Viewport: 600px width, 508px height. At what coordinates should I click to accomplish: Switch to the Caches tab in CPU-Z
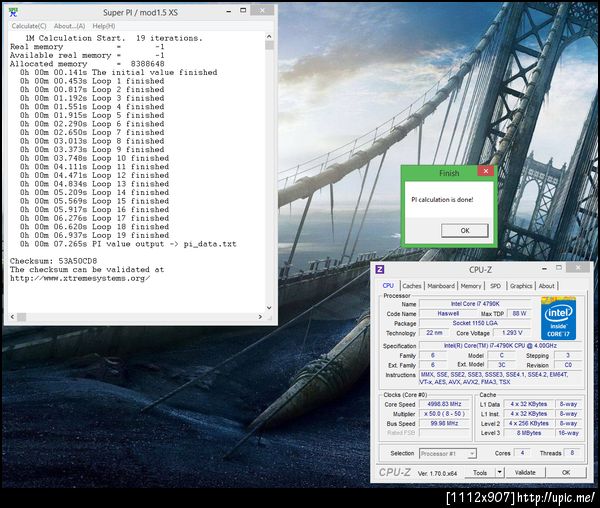[x=412, y=286]
